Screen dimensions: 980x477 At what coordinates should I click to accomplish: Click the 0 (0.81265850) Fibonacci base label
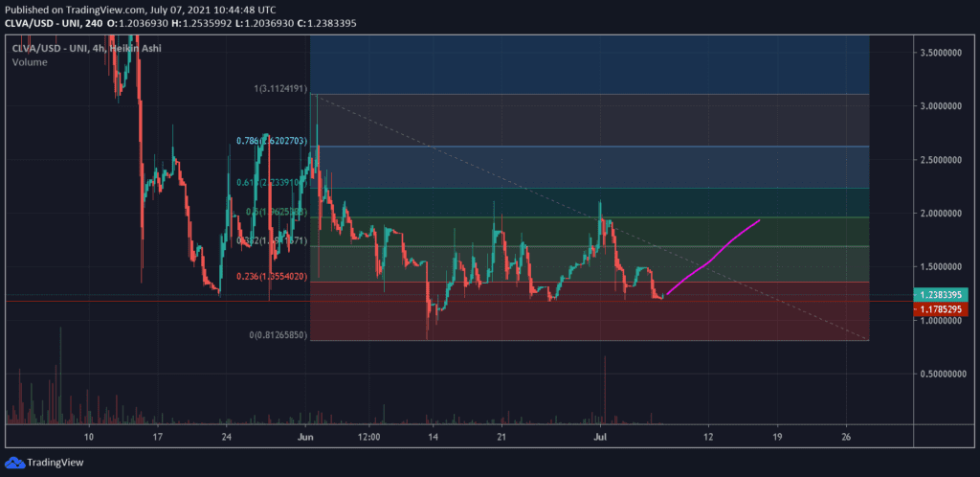point(278,335)
